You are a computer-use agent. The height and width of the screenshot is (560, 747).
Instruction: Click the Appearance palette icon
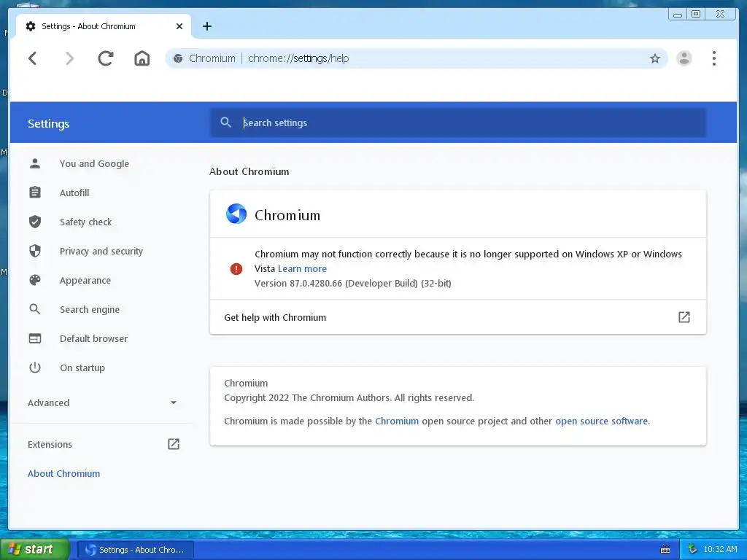click(35, 280)
